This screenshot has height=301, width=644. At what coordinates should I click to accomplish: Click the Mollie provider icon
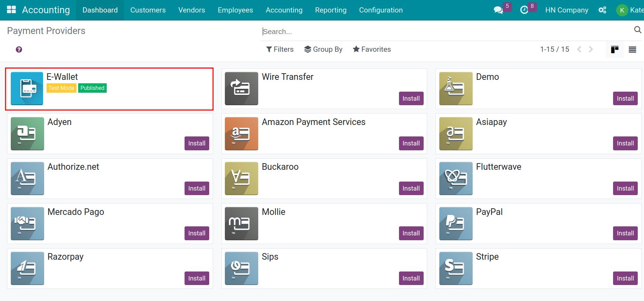click(x=242, y=224)
